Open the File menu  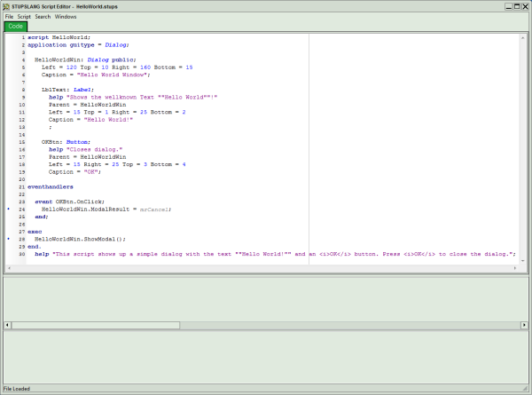[x=9, y=17]
